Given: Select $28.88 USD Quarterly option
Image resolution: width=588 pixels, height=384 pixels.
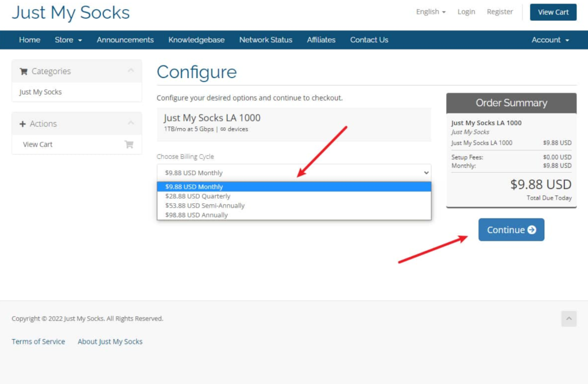Looking at the screenshot, I should click(x=294, y=196).
